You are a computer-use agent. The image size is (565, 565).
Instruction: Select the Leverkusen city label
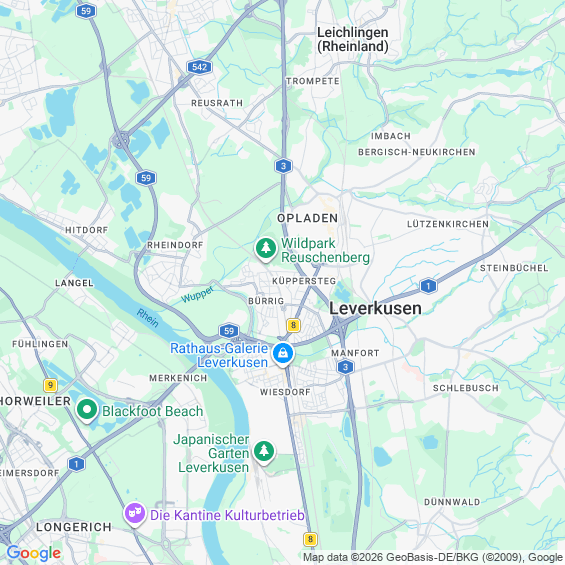pyautogui.click(x=375, y=309)
